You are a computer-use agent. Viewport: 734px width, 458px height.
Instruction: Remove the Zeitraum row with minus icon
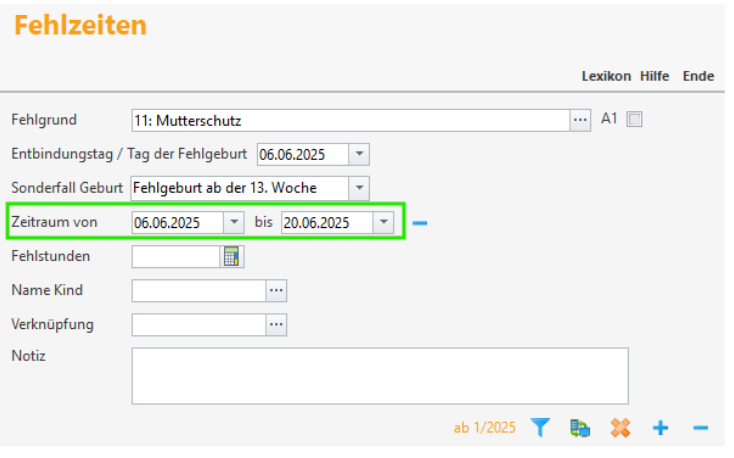point(419,223)
